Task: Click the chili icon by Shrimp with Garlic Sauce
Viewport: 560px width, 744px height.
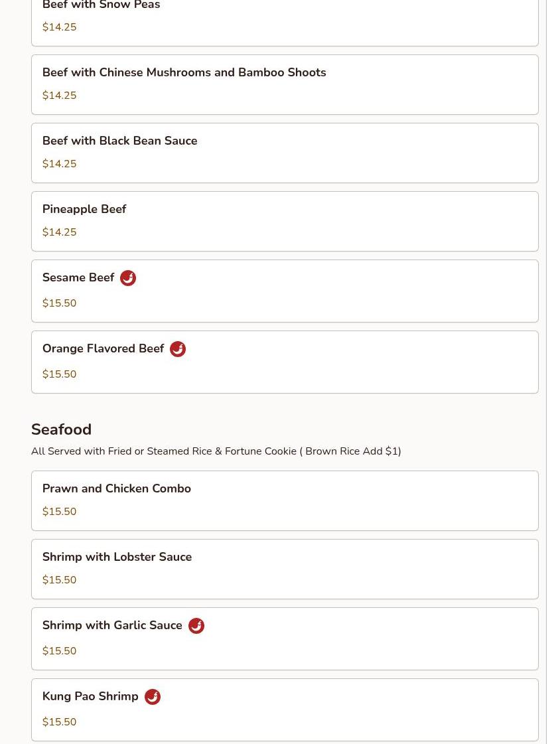Action: point(196,626)
